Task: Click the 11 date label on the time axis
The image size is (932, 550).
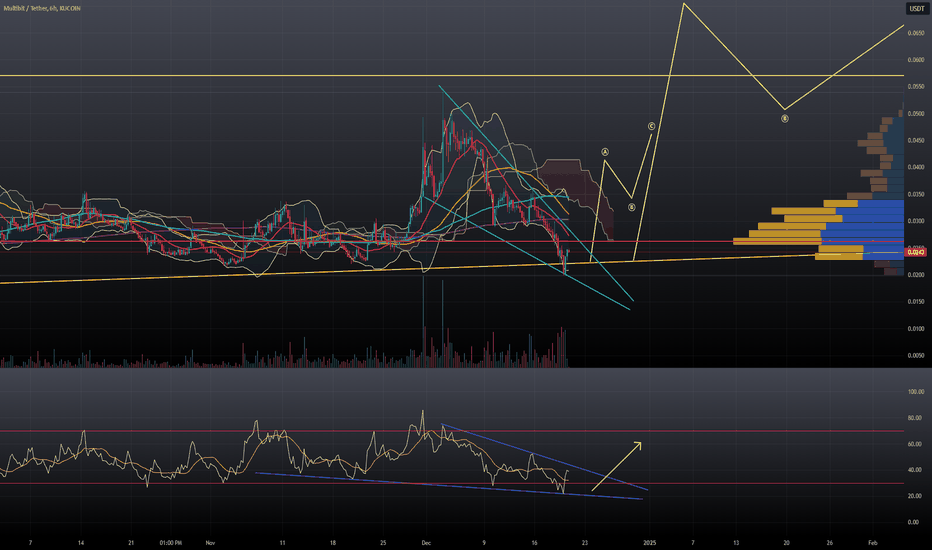Action: 282,543
